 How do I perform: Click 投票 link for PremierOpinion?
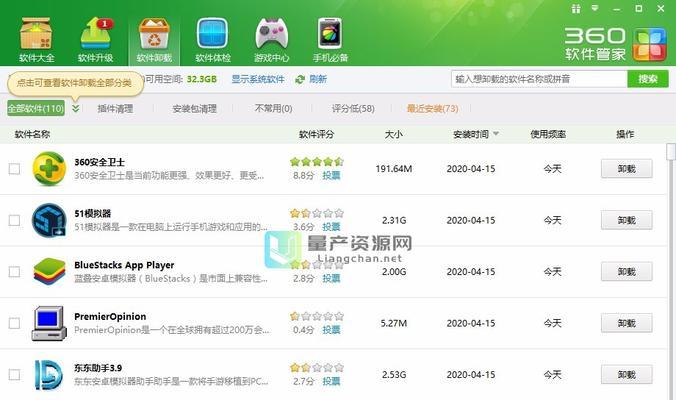pos(331,330)
